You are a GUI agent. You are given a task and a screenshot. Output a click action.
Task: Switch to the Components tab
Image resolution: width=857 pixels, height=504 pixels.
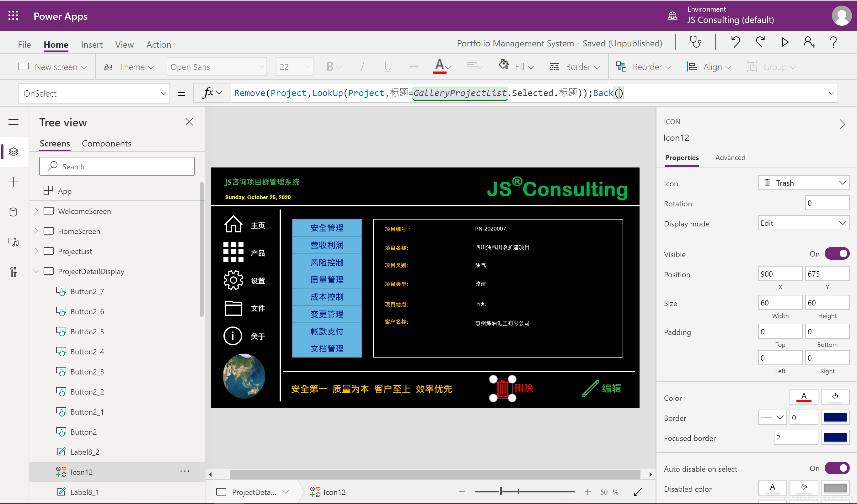[x=106, y=143]
